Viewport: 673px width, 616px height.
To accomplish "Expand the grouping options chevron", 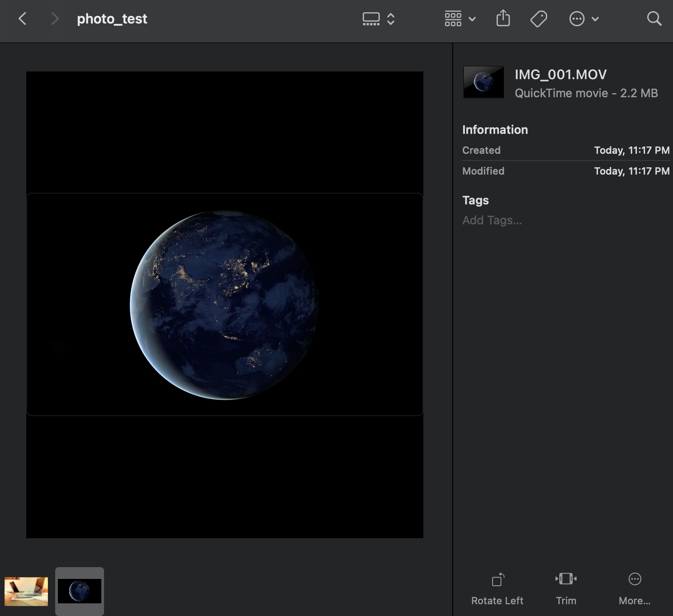I will point(472,19).
